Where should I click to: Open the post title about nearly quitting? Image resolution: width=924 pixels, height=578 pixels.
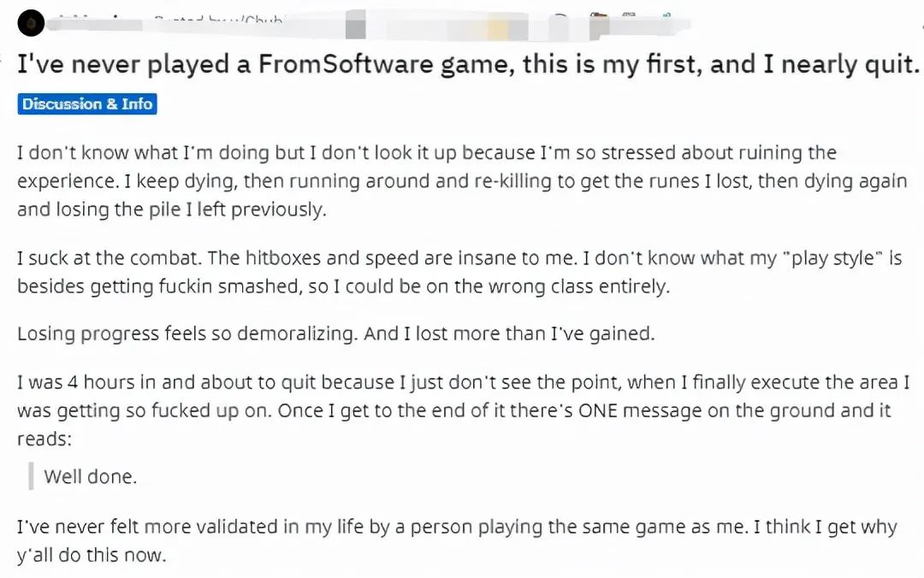click(468, 65)
